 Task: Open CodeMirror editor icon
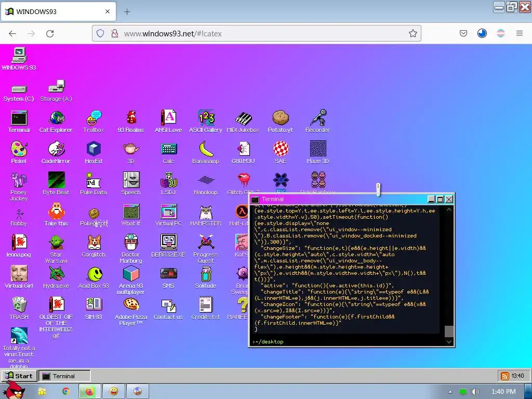[56, 153]
